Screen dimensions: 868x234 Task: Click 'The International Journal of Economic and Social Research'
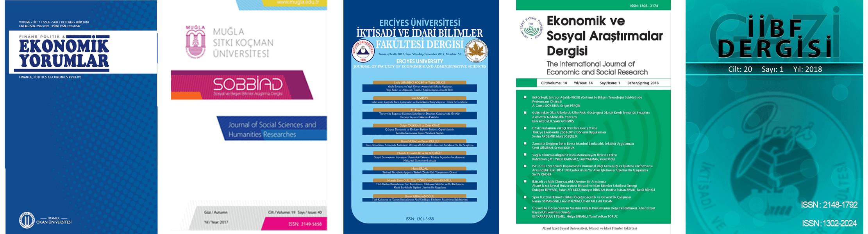click(x=597, y=68)
